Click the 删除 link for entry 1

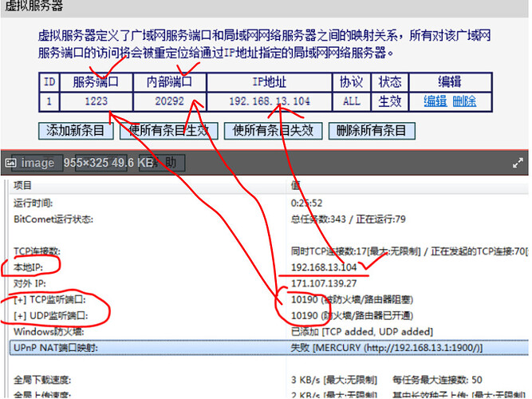pyautogui.click(x=464, y=101)
